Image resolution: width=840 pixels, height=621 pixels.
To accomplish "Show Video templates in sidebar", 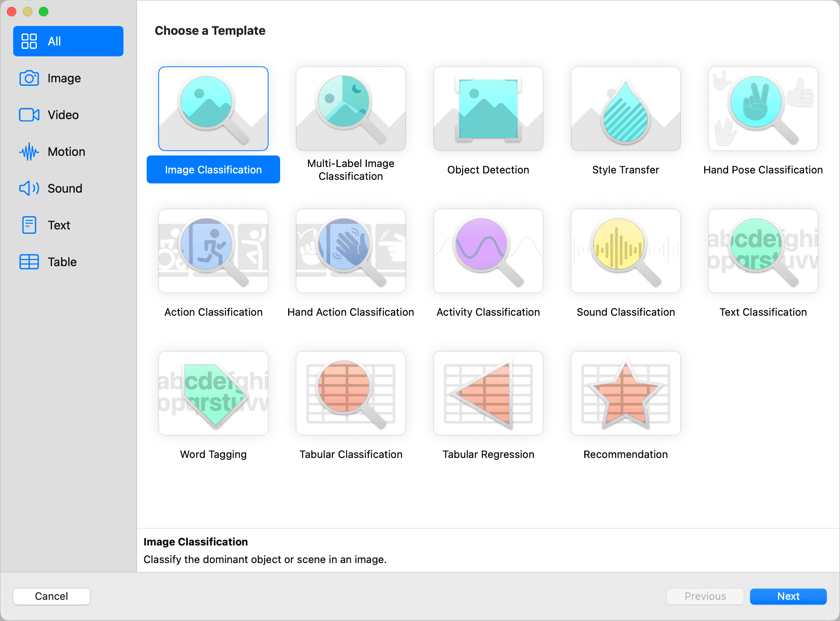I will tap(63, 115).
